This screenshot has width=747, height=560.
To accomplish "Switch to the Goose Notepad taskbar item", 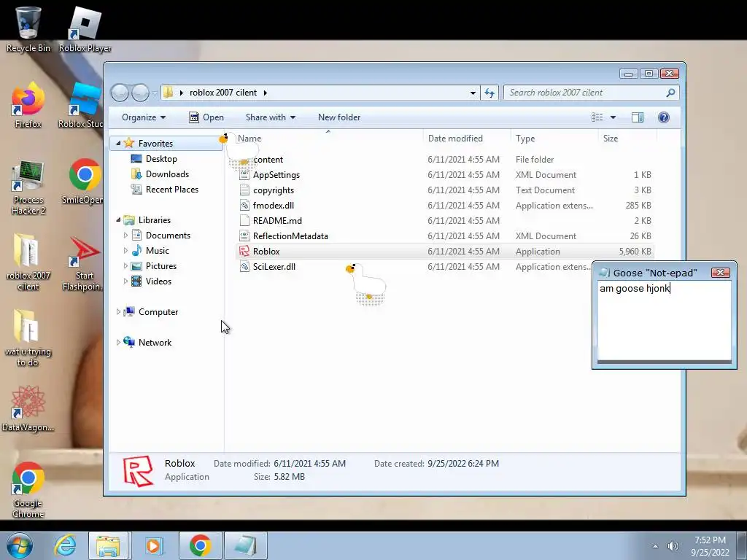I will coord(246,545).
